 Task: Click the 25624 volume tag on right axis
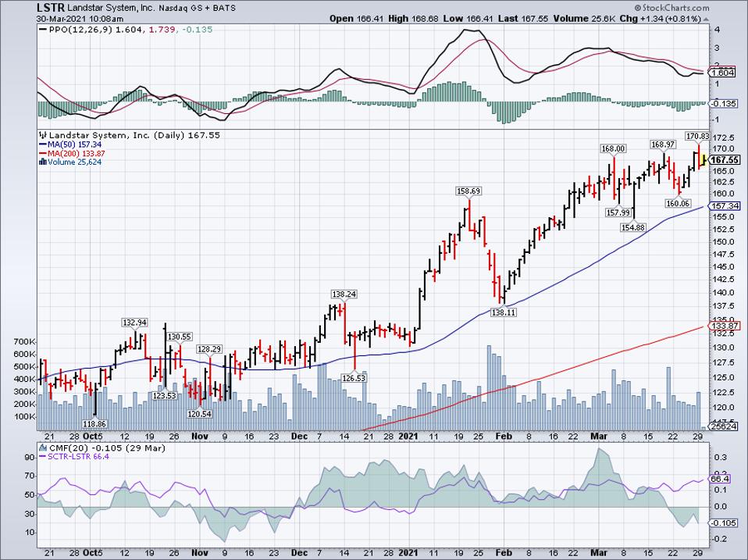tap(724, 426)
